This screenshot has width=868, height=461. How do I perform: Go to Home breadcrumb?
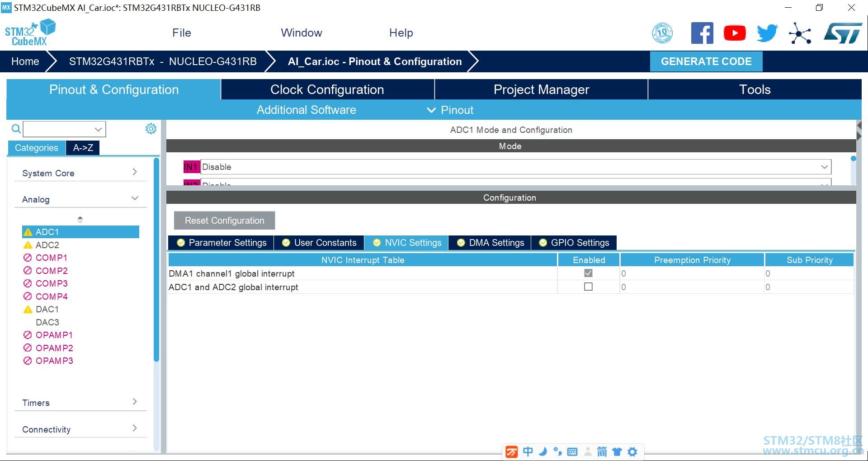25,61
